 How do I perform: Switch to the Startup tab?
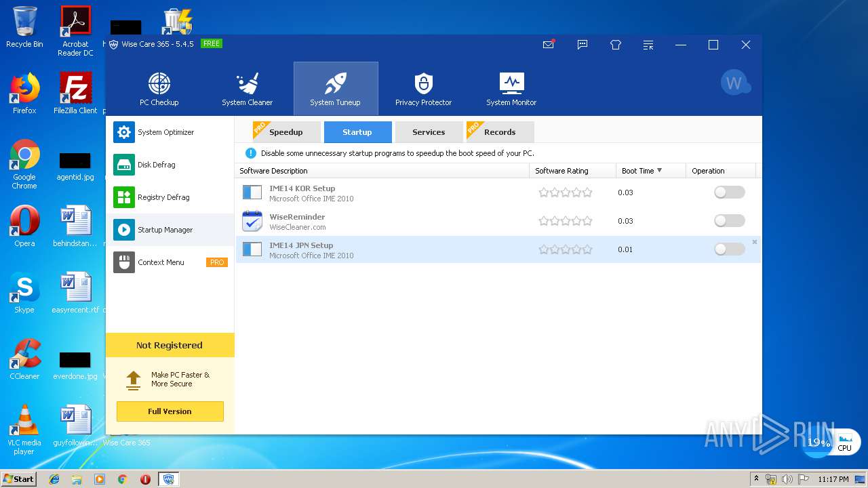[357, 132]
